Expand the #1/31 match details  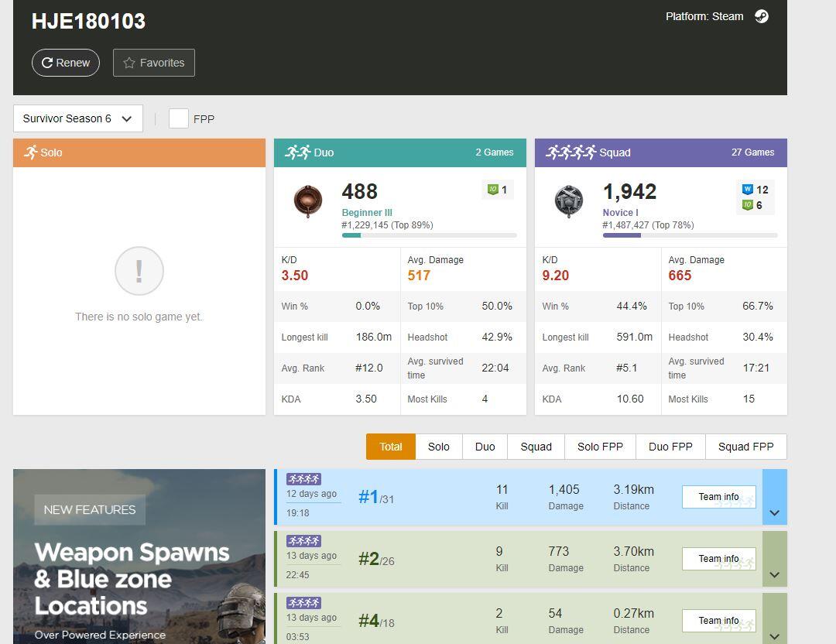pos(774,512)
